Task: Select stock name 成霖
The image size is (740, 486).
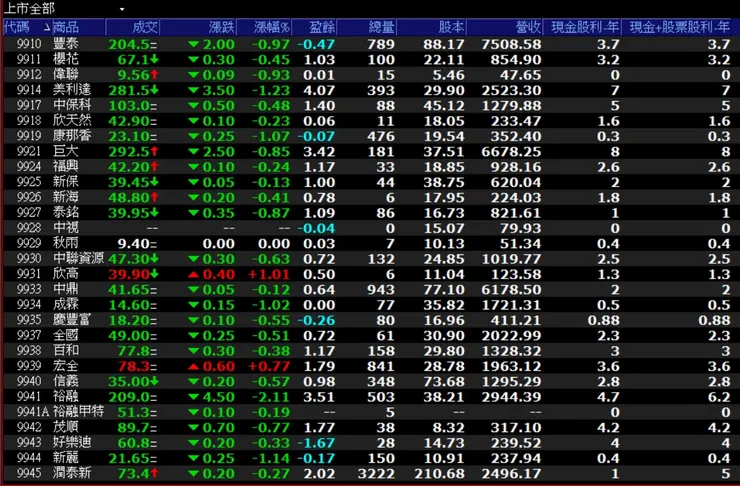Action: click(x=66, y=304)
